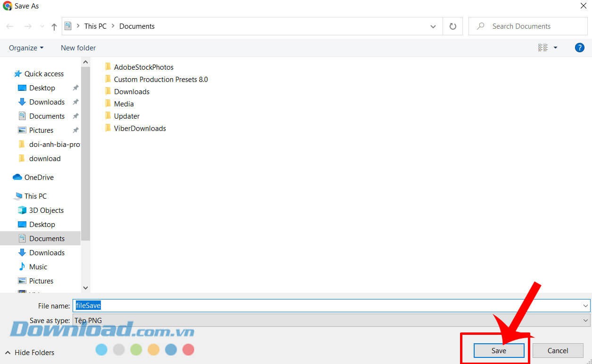592x364 pixels.
Task: Collapse the pane with Hide Folders
Action: tap(30, 353)
